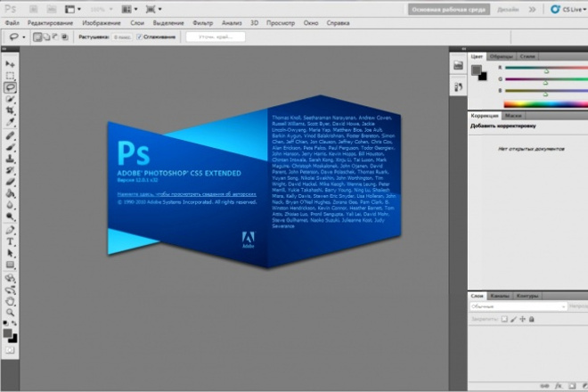588x392 pixels.
Task: Select the History Brush tool
Action: [x=10, y=170]
